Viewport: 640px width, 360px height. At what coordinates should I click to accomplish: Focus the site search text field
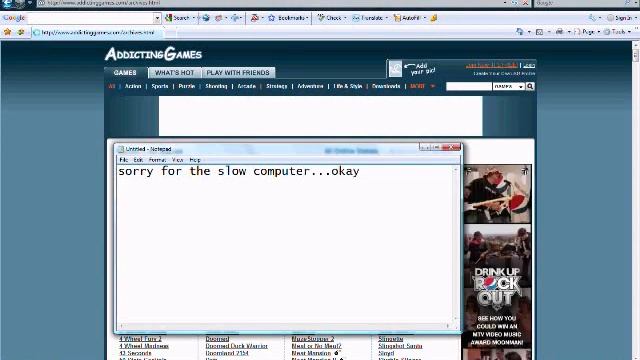pyautogui.click(x=469, y=86)
